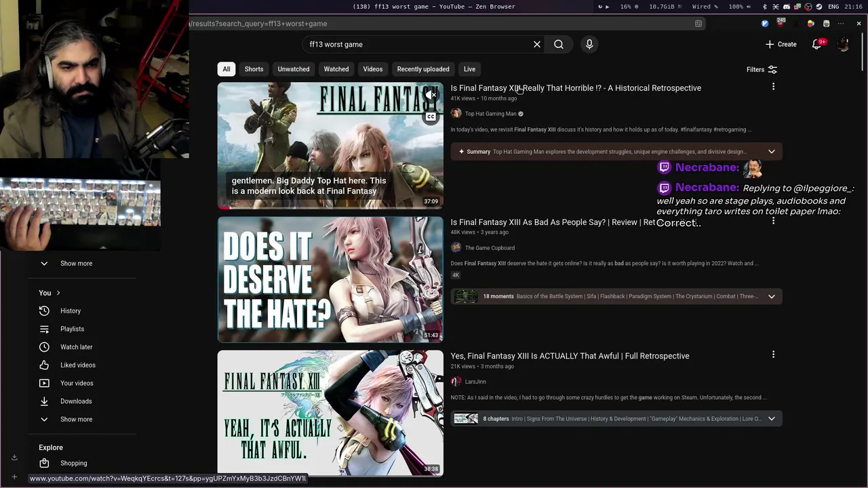Select the All filter chip

[226, 69]
